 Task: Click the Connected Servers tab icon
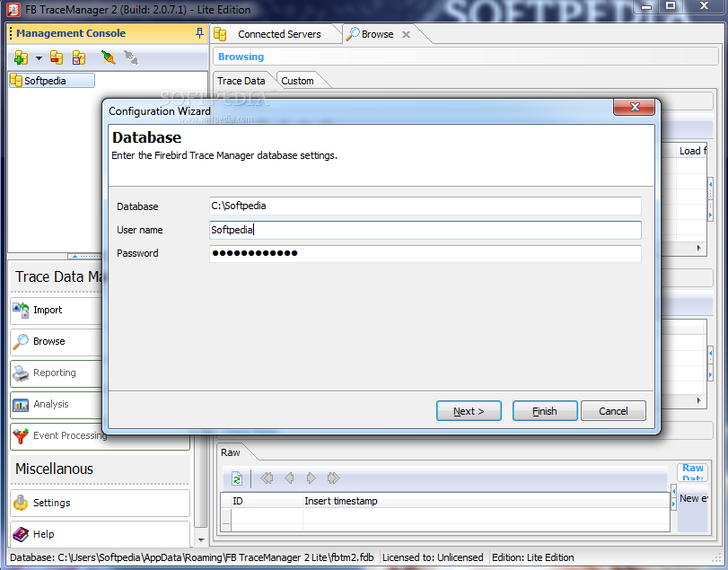point(220,34)
